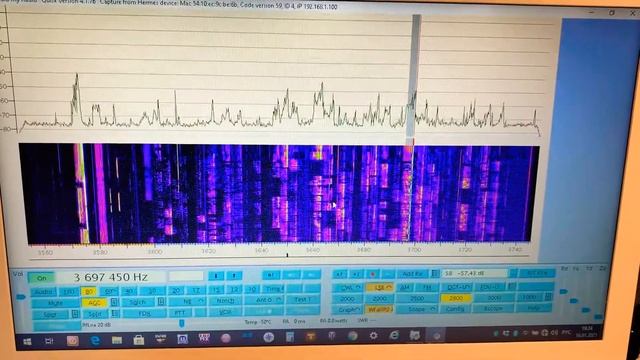Click the Test T button
Image resolution: width=640 pixels, height=360 pixels.
pos(303,300)
